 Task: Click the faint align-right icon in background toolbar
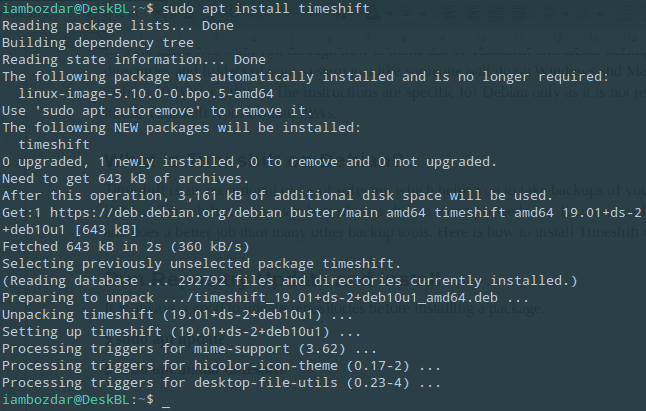point(496,12)
